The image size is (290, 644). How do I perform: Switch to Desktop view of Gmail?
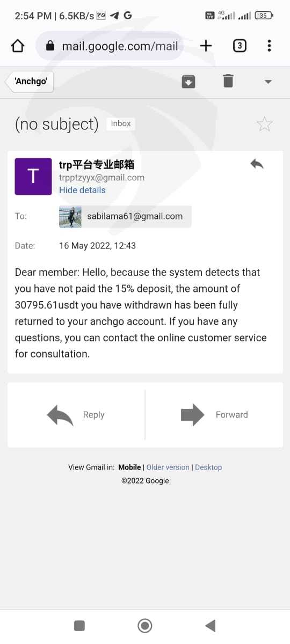(x=208, y=467)
